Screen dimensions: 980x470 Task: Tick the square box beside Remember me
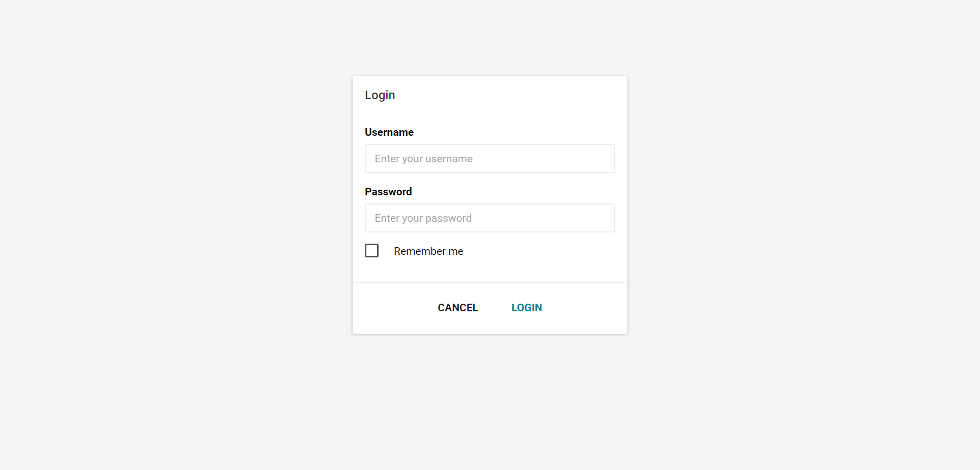coord(372,251)
